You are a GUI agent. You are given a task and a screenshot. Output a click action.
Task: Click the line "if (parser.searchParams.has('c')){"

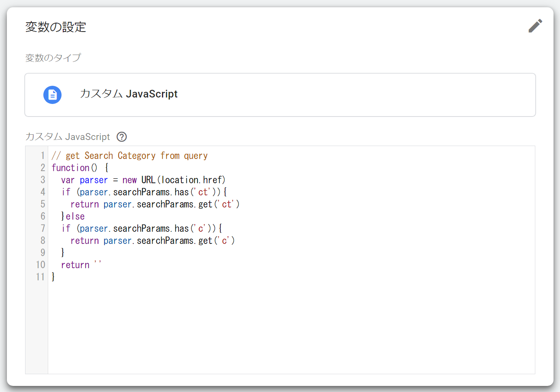pos(142,229)
